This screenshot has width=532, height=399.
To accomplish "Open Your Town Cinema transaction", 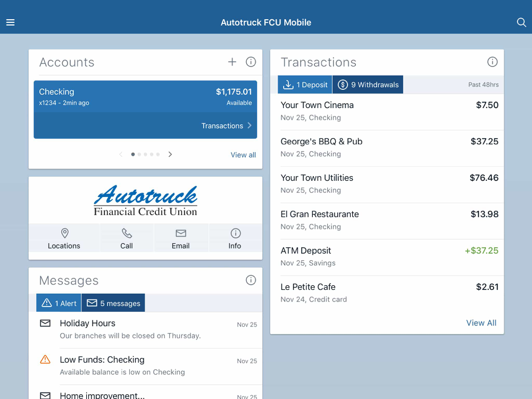I will pos(389,111).
